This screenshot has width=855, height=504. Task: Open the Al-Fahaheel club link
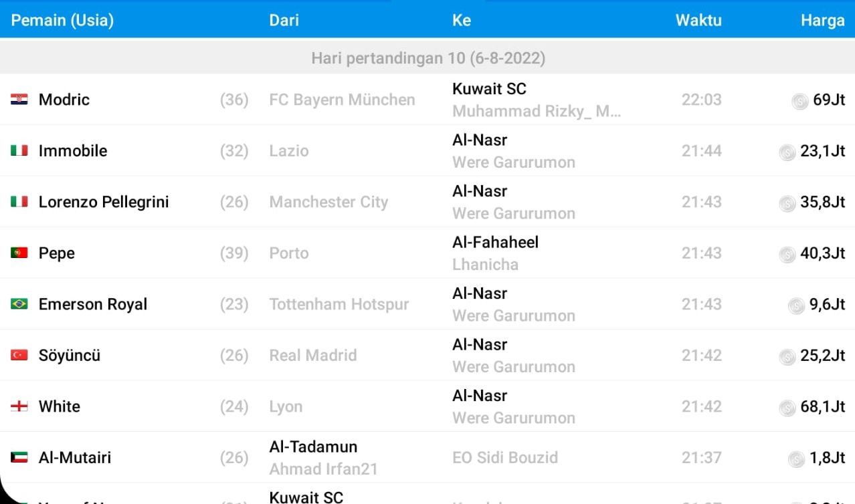[495, 242]
